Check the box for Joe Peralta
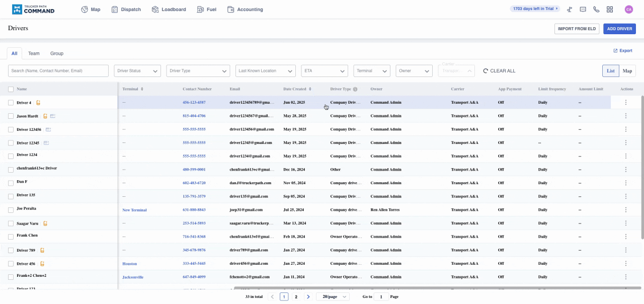Screen dimensions: 644x304 pos(11,210)
